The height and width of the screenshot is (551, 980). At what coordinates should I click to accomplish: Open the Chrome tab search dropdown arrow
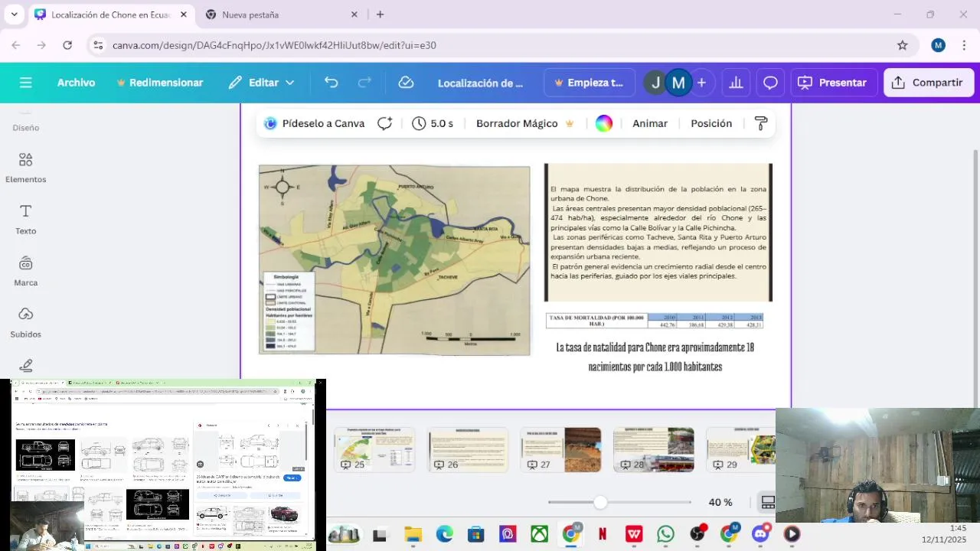(14, 15)
